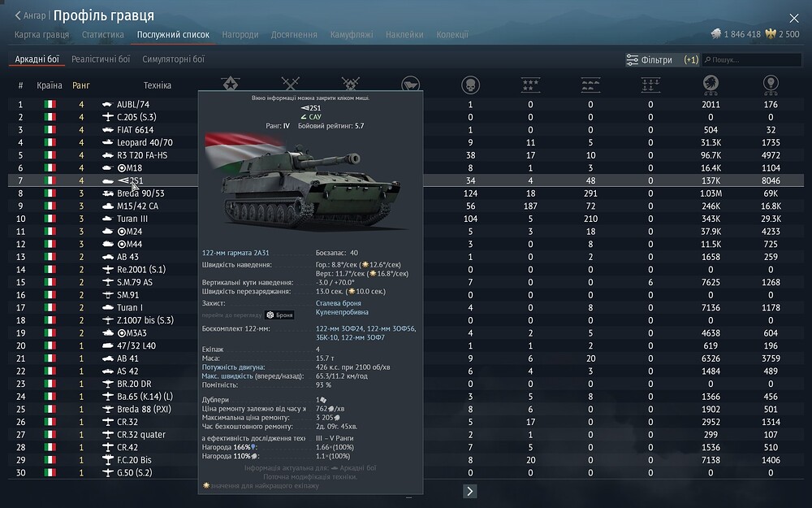Click the Макс. швидкість link
Viewport: 812px width, 508px height.
227,376
